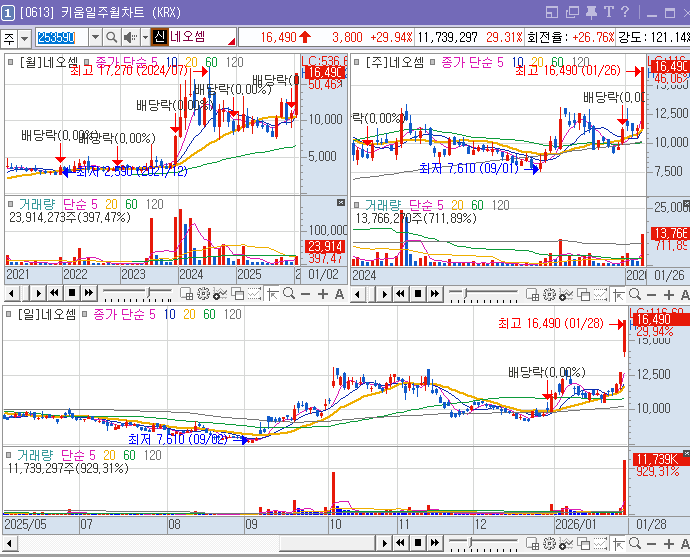The image size is (690, 557).
Task: Expand the stock code 253590 dropdown arrow
Action: tap(95, 38)
